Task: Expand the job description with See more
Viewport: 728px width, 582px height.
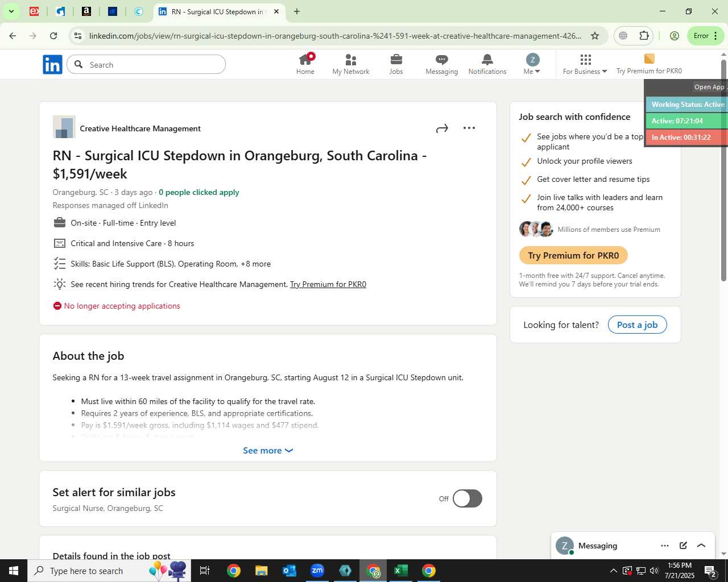Action: [268, 450]
